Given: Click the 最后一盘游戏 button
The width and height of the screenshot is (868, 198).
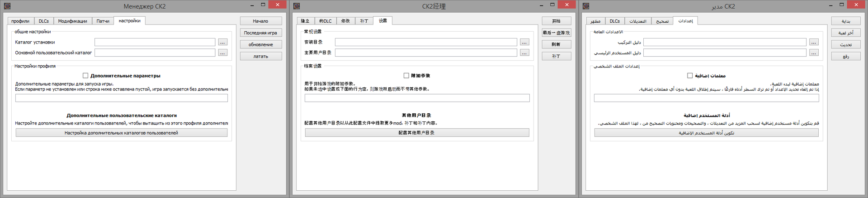Looking at the screenshot, I should coord(557,33).
